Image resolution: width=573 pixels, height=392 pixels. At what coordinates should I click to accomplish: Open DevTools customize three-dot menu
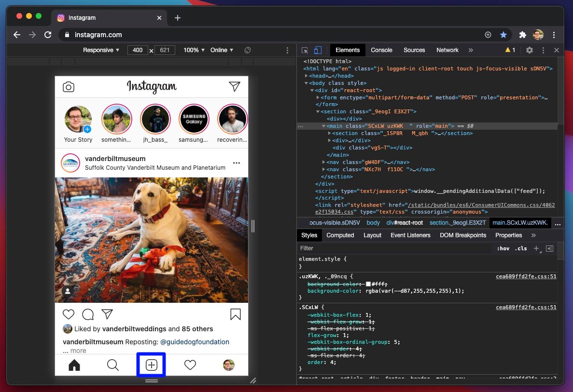(543, 50)
